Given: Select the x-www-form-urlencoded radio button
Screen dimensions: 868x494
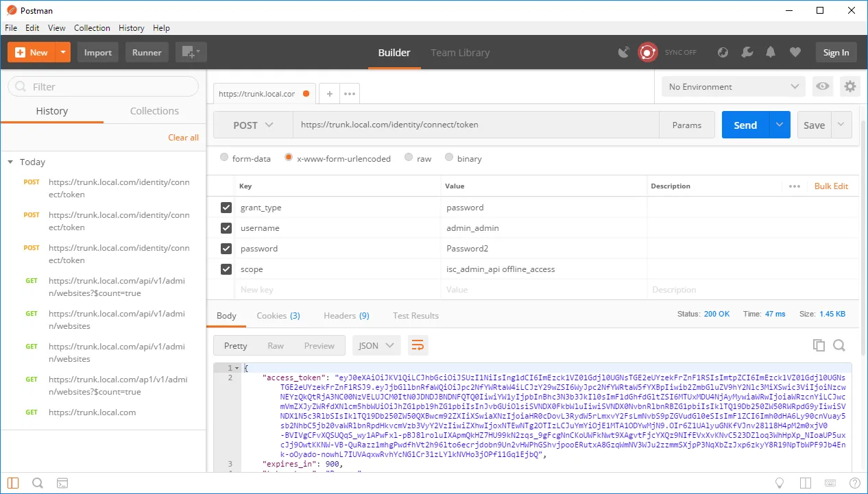Looking at the screenshot, I should point(289,158).
